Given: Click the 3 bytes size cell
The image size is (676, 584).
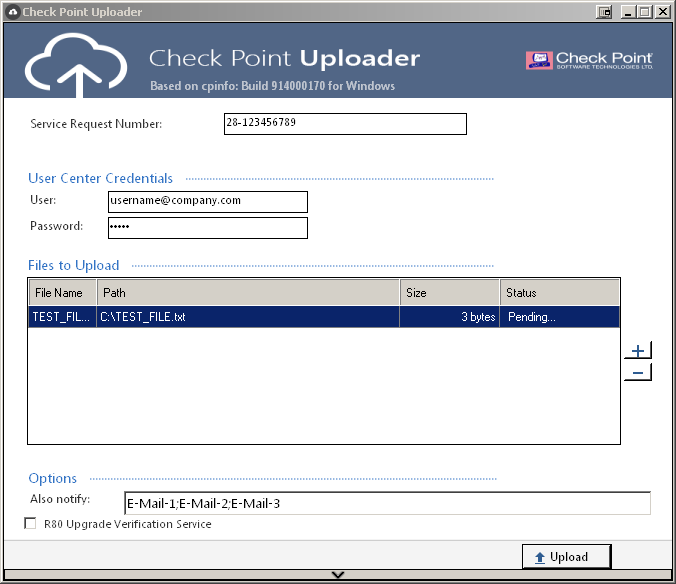Looking at the screenshot, I should pyautogui.click(x=450, y=317).
